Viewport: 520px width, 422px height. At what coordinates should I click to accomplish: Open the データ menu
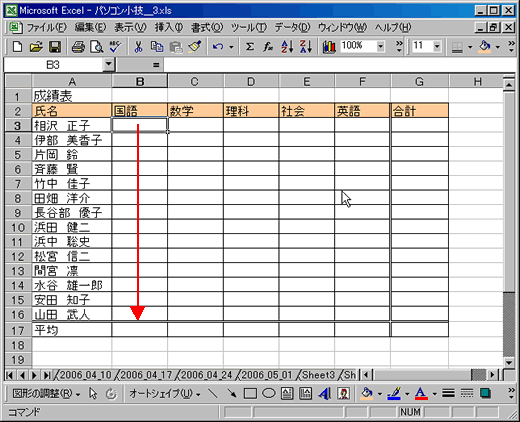click(x=292, y=27)
